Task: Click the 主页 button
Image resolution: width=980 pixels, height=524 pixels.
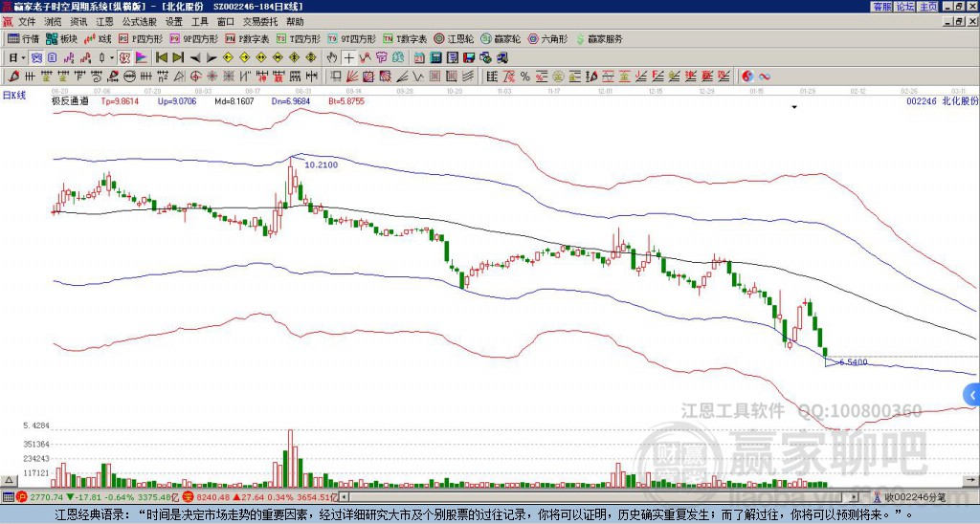Action: coord(928,7)
